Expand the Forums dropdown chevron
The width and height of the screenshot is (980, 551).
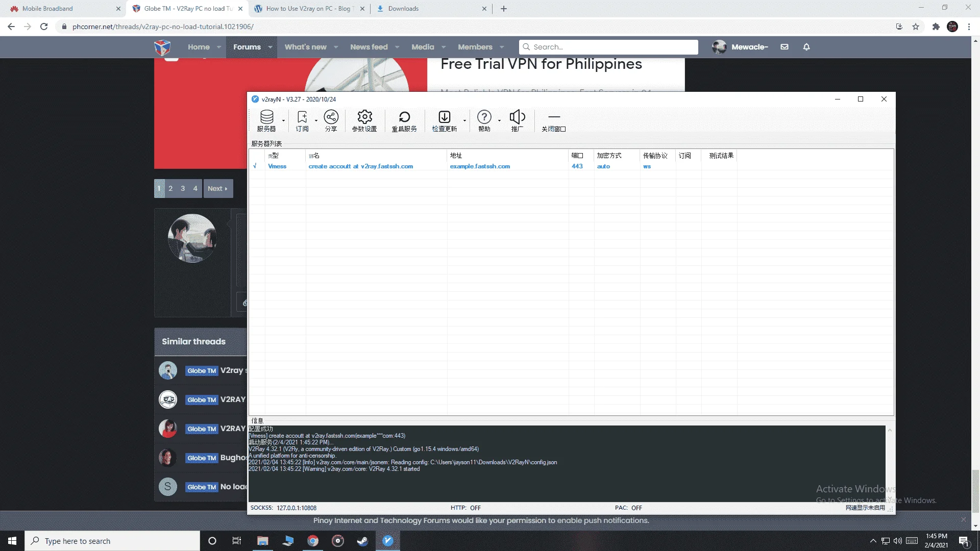tap(270, 47)
